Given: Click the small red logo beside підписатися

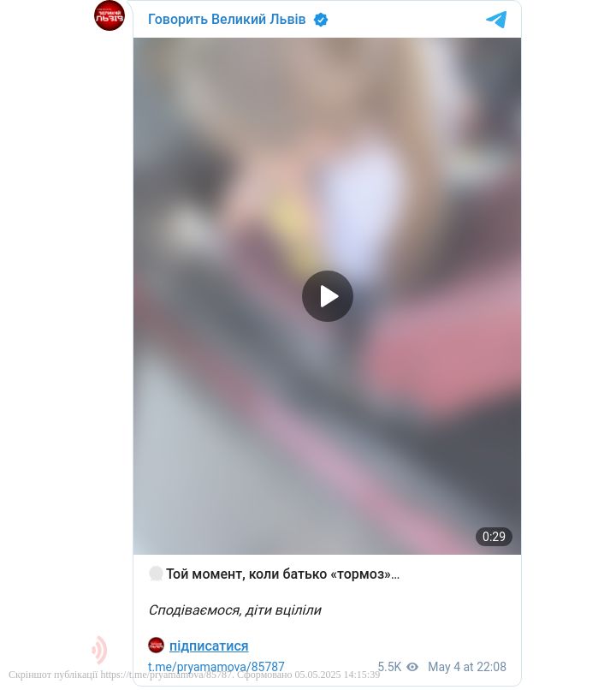Looking at the screenshot, I should coord(156,645).
